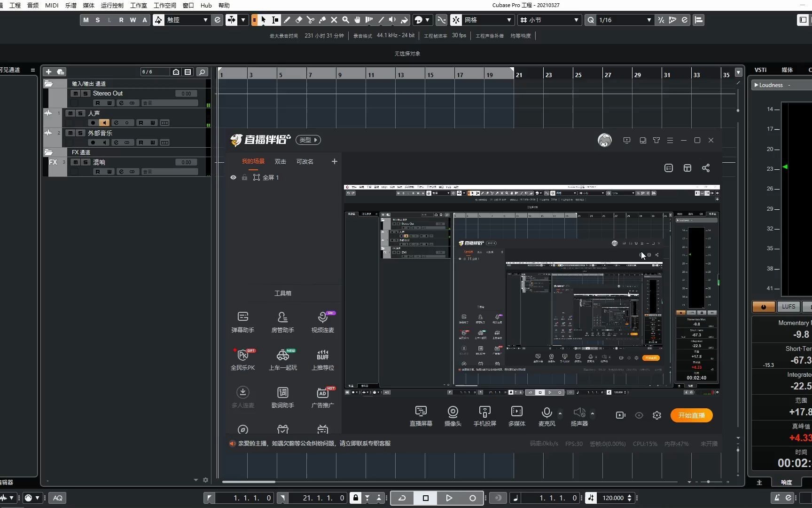Select the Mute X tool
The width and height of the screenshot is (812, 508).
click(x=334, y=20)
